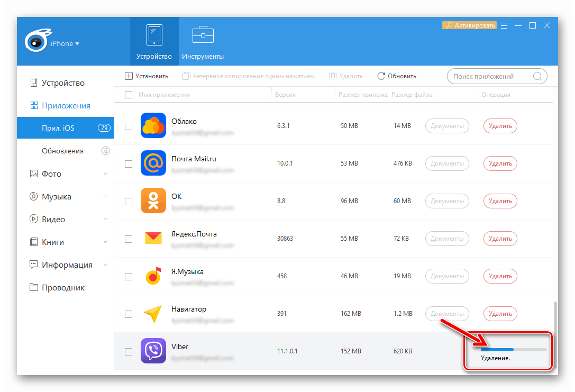Image resolution: width=575 pixels, height=392 pixels.
Task: Sort by Версия column header
Action: pyautogui.click(x=285, y=95)
